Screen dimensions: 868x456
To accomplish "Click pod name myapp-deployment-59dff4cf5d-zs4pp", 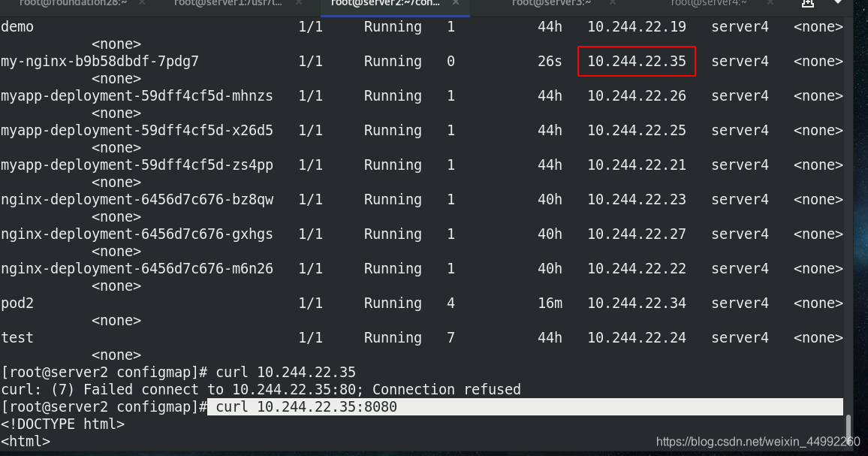I will coord(137,165).
